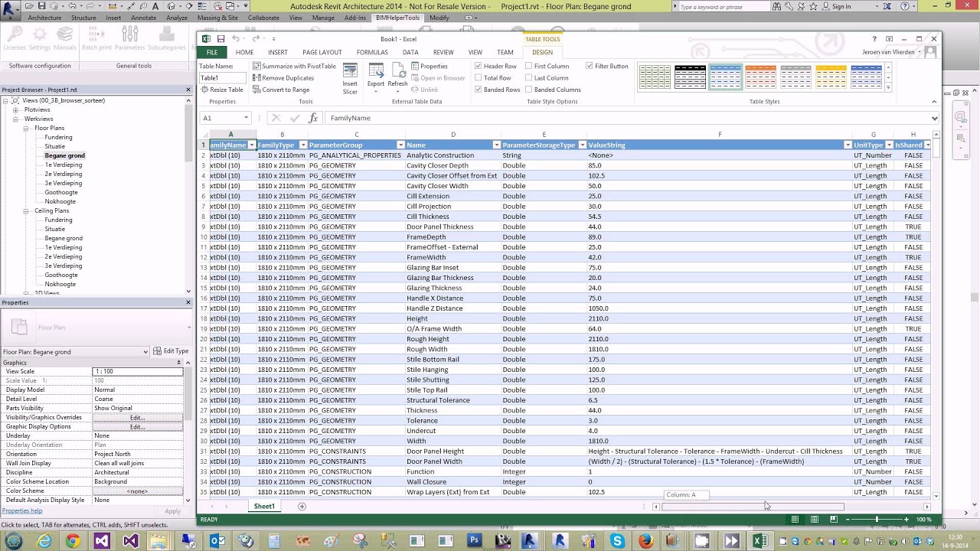The height and width of the screenshot is (551, 980).
Task: Click the new sheet plus icon
Action: click(x=302, y=507)
